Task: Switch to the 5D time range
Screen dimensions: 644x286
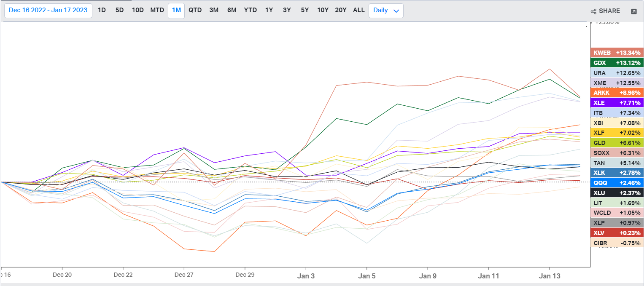Action: point(120,11)
